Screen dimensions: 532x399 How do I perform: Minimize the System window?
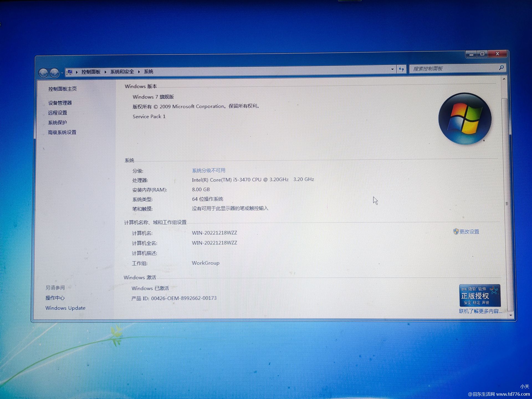pos(471,54)
